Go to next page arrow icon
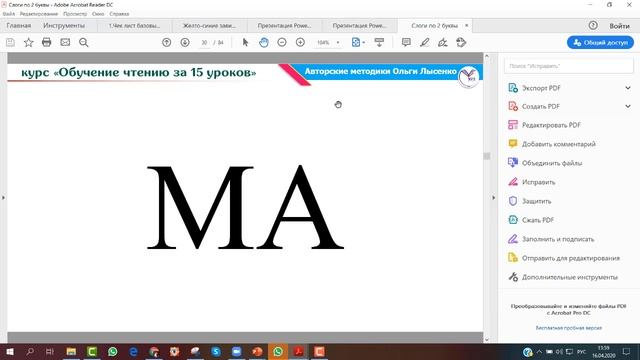The image size is (640, 360). click(x=185, y=42)
